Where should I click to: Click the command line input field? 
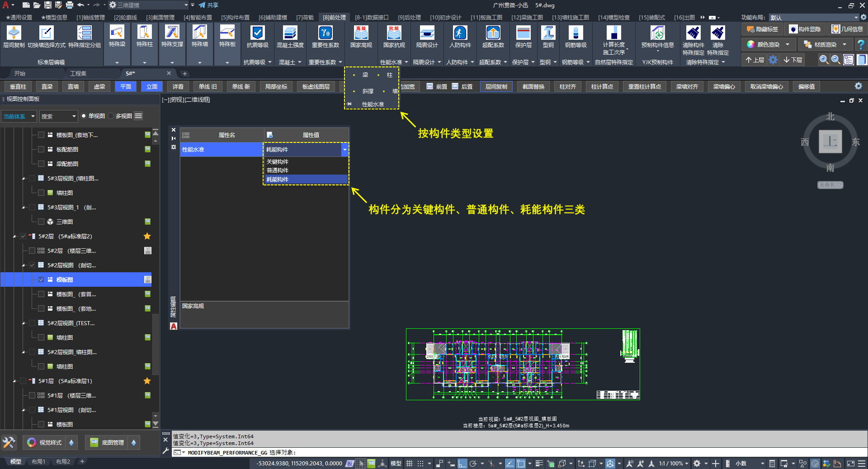pos(520,452)
